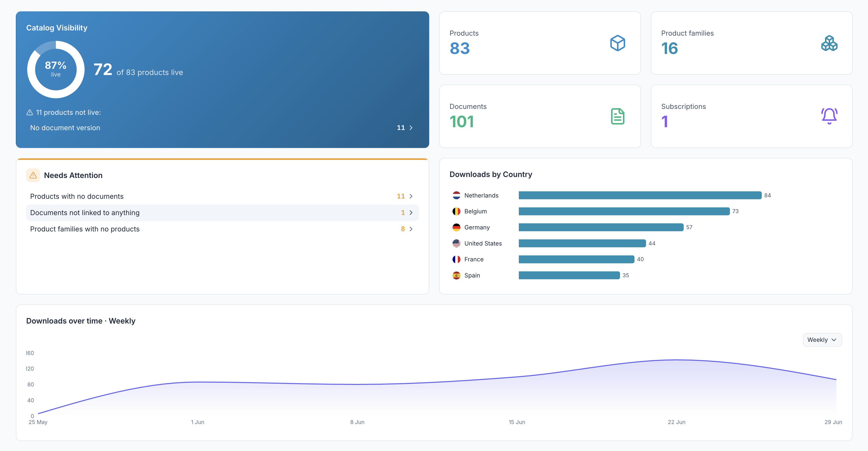Click the 1 Jun axis label

[197, 422]
